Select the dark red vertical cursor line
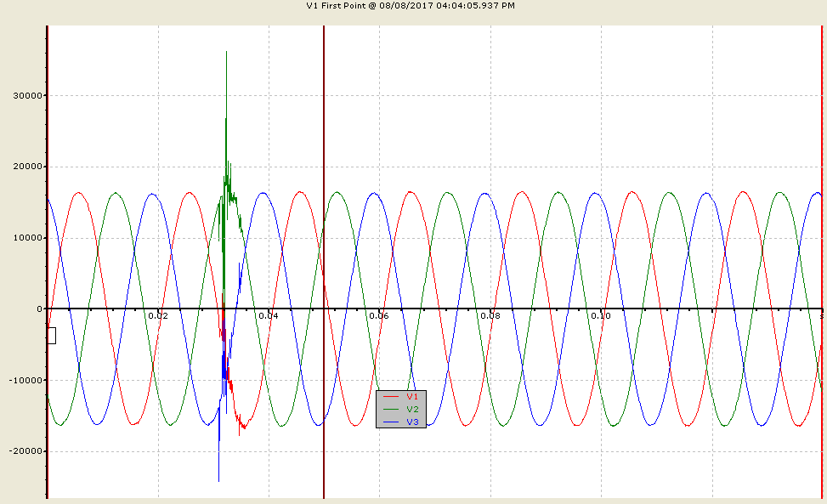The image size is (827, 504). coord(324,262)
